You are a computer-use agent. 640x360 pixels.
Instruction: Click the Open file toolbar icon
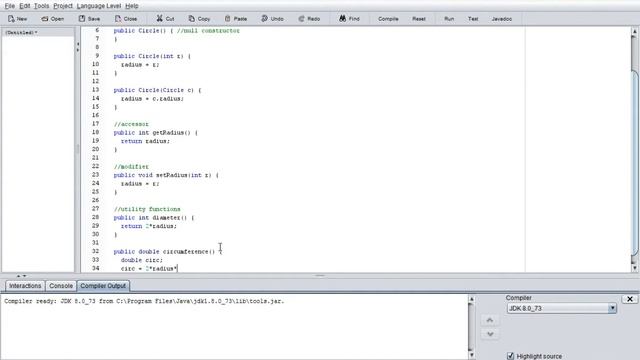point(52,19)
